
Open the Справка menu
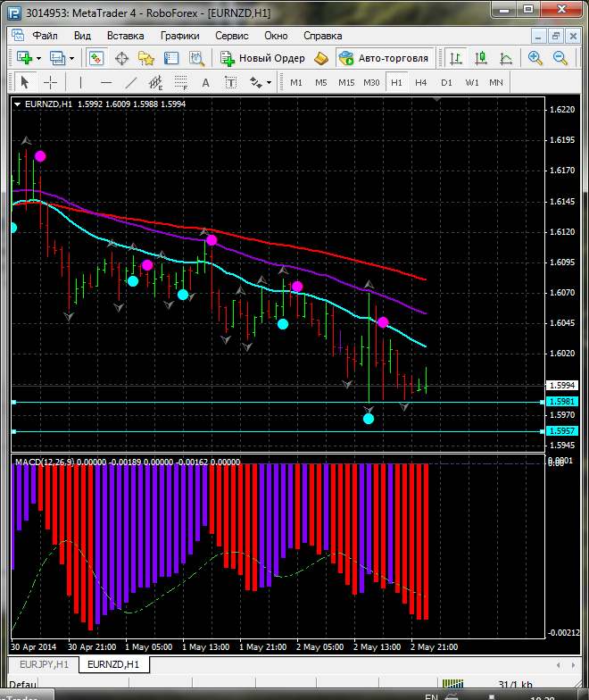[x=323, y=36]
